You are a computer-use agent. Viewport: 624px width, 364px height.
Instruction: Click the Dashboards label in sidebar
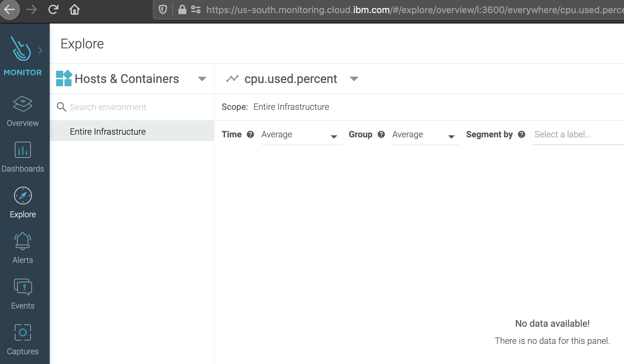pyautogui.click(x=23, y=169)
